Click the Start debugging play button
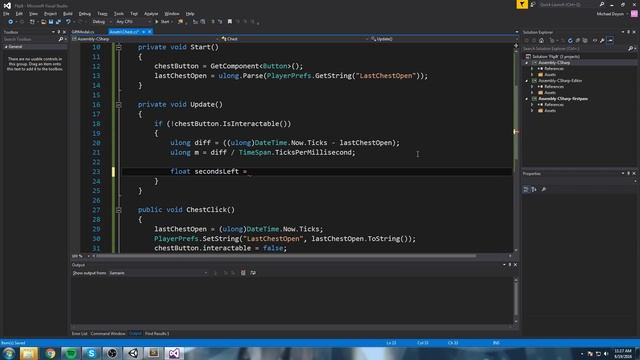Image resolution: width=640 pixels, height=360 pixels. pyautogui.click(x=157, y=22)
